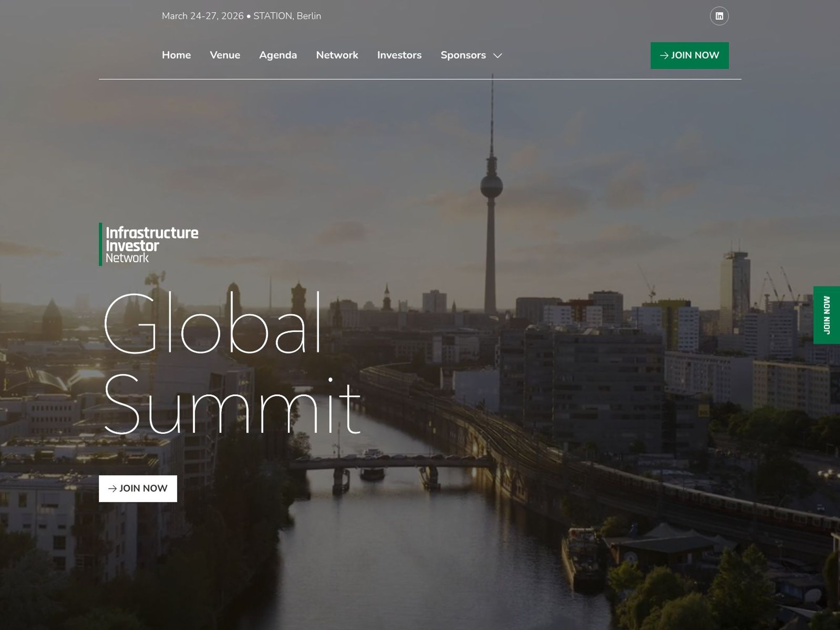Open the vertical JOIN NOW side tab
This screenshot has width=840, height=630.
coord(827,315)
